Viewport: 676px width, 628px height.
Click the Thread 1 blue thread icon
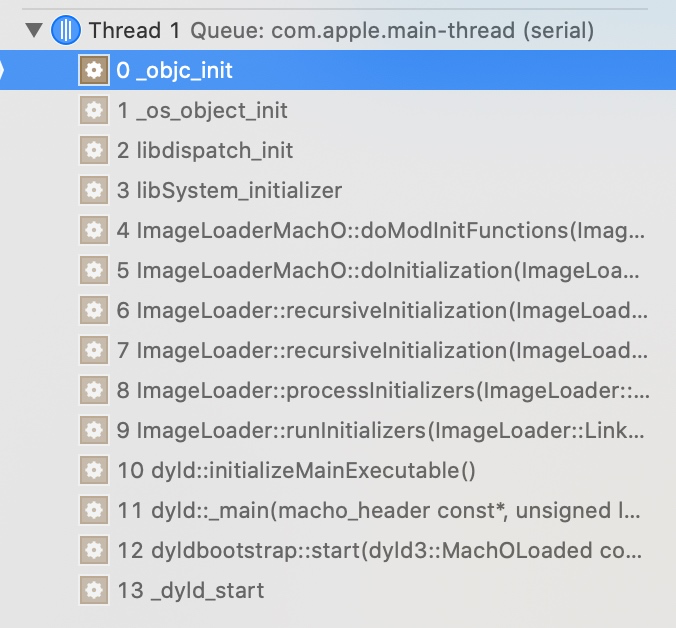(66, 30)
